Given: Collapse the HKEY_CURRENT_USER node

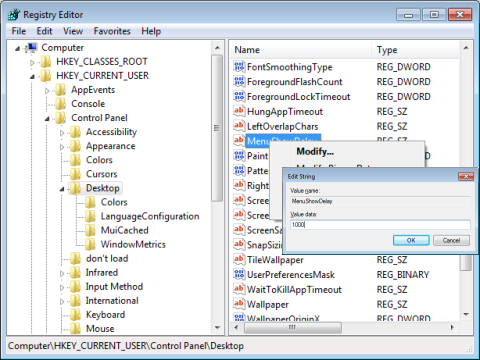Looking at the screenshot, I should (x=32, y=77).
